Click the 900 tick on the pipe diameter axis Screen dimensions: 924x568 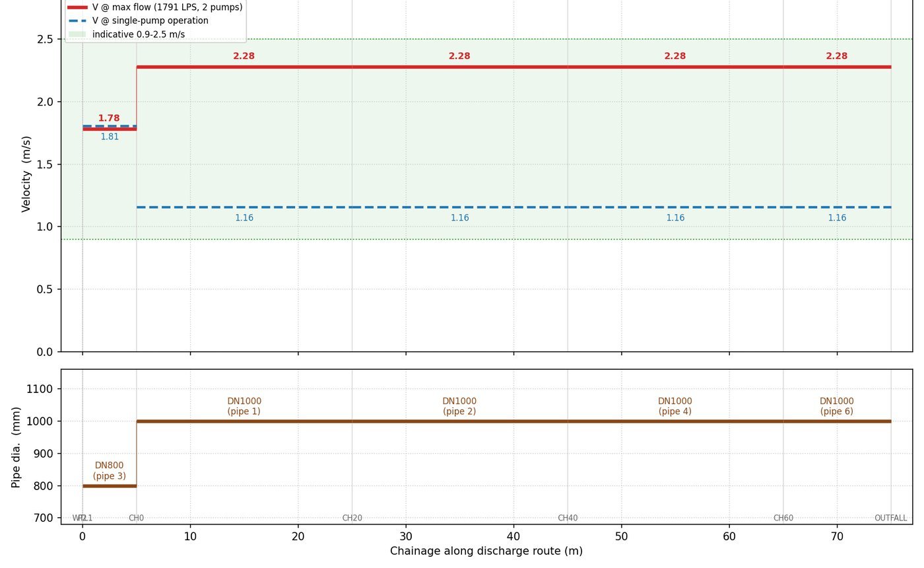tap(43, 454)
